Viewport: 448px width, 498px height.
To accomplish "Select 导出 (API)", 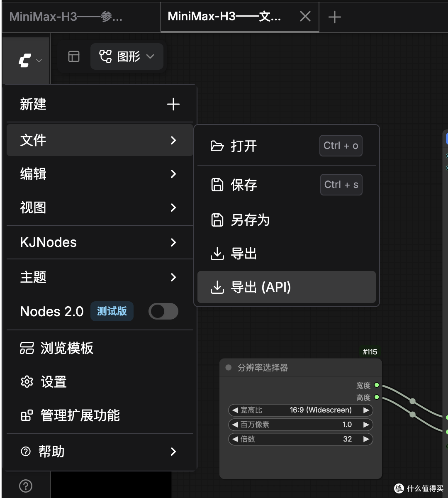I will [287, 287].
